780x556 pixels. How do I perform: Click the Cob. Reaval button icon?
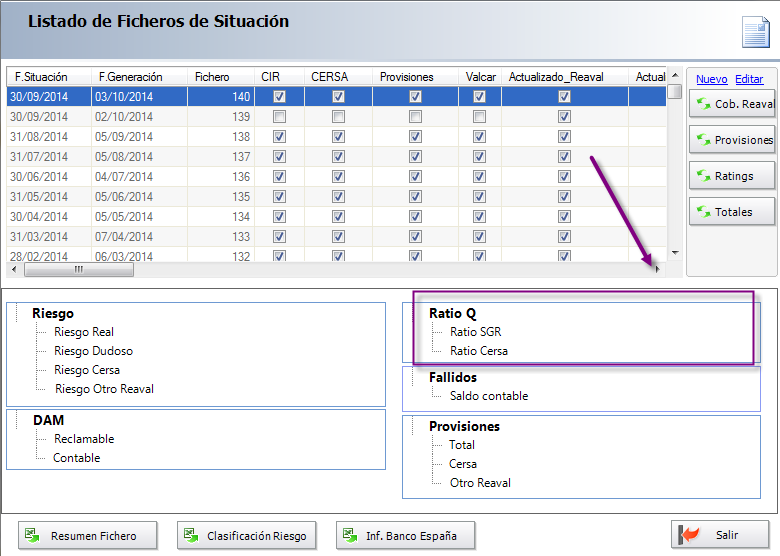point(703,104)
